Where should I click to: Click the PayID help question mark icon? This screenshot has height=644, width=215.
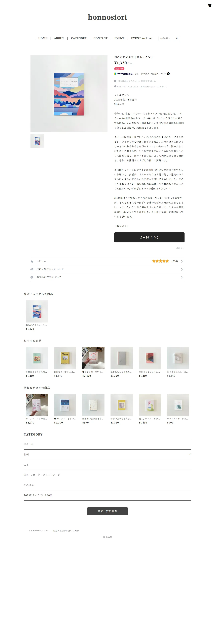pyautogui.click(x=168, y=74)
